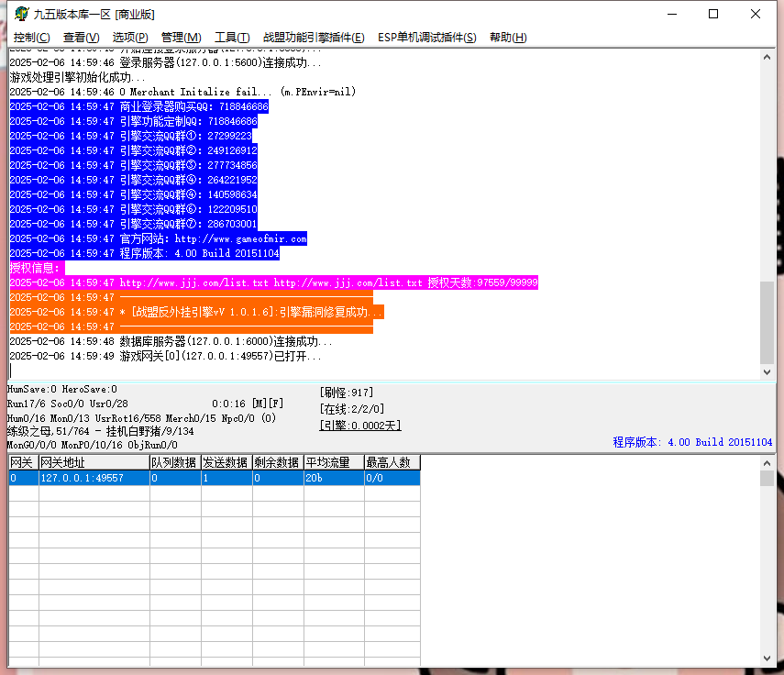
Task: Click the 游戏网关[0] 已打开 log line
Action: click(165, 356)
